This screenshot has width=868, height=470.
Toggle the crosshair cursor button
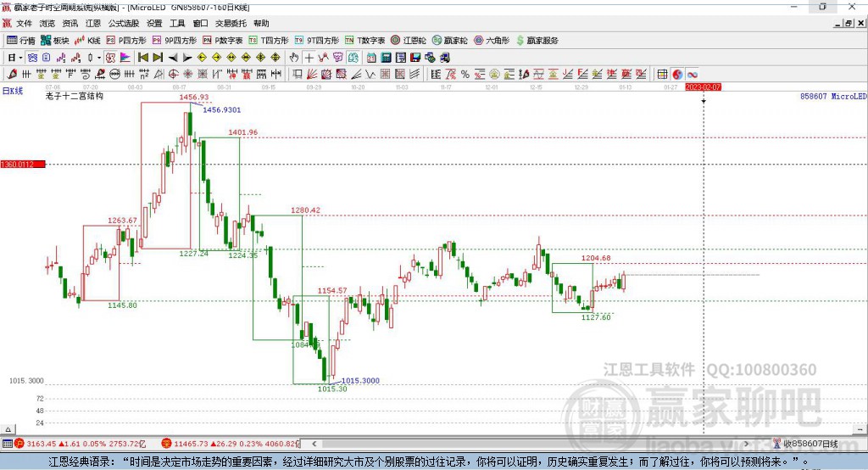click(x=309, y=58)
